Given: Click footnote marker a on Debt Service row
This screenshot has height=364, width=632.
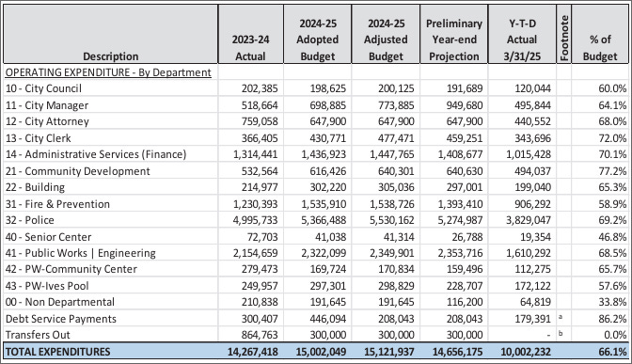Looking at the screenshot, I should tap(561, 317).
